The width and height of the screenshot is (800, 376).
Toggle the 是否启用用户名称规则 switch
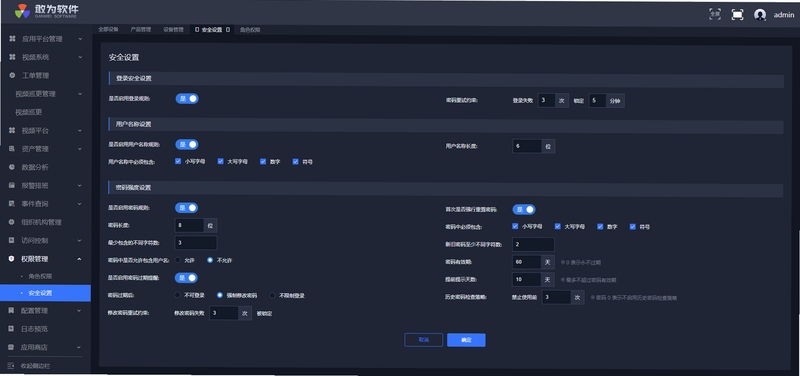tap(187, 144)
